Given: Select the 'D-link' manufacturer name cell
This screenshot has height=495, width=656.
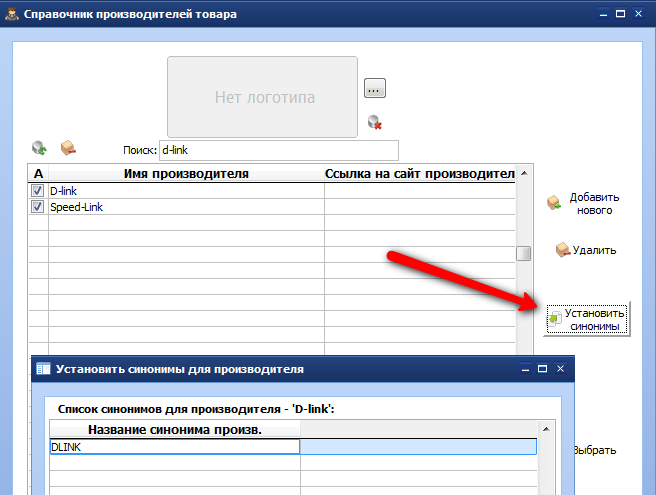Looking at the screenshot, I should coord(186,191).
